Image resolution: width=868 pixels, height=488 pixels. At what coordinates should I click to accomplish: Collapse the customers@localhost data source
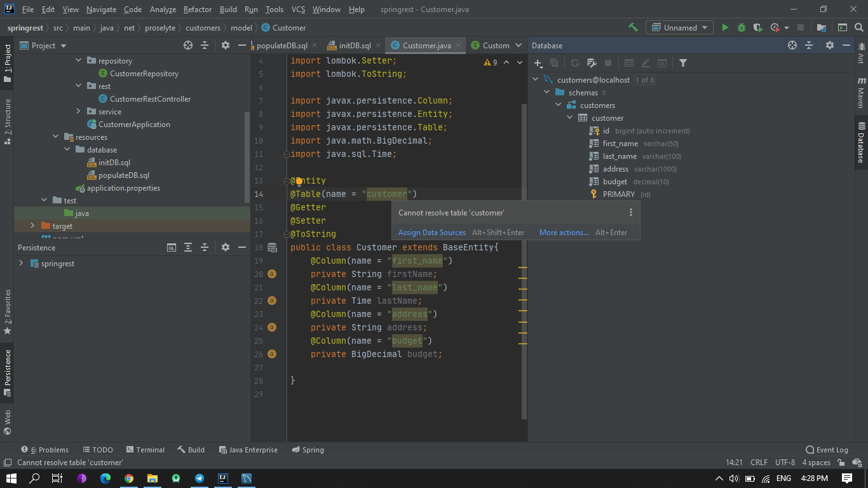536,79
